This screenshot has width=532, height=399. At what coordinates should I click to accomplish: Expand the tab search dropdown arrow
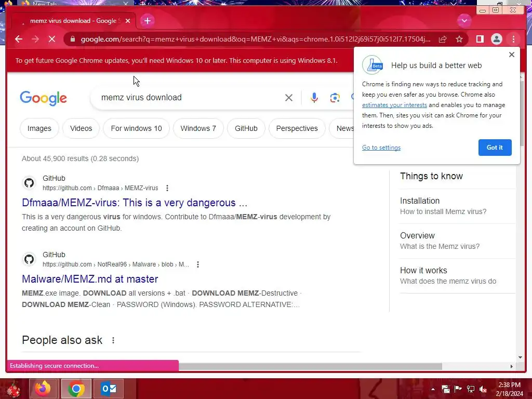(x=464, y=21)
